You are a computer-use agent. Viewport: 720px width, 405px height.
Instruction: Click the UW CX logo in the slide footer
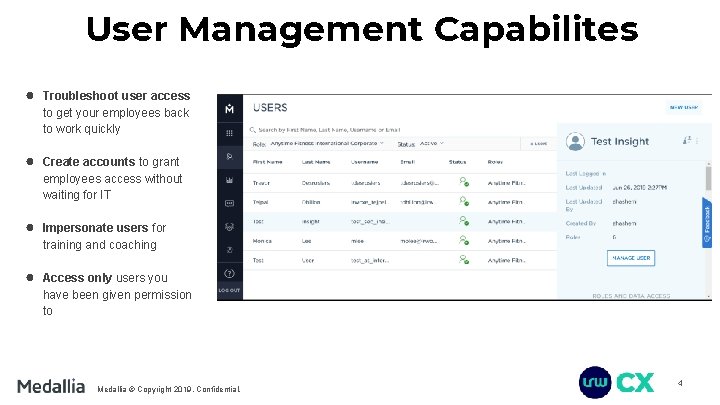click(x=616, y=382)
